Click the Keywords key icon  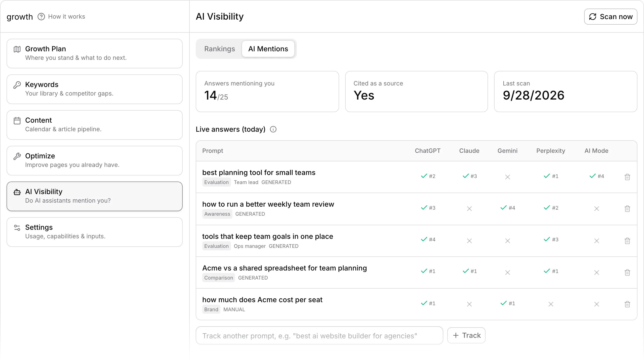click(x=17, y=85)
